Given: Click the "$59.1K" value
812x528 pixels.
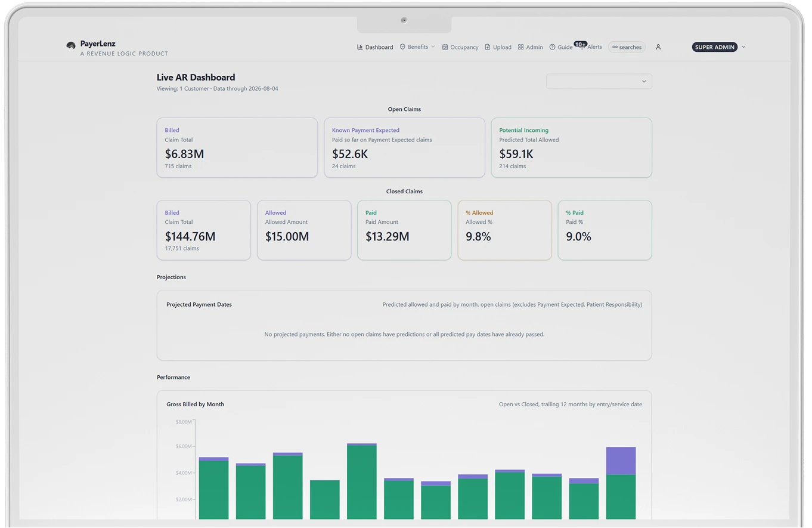Looking at the screenshot, I should [x=516, y=154].
